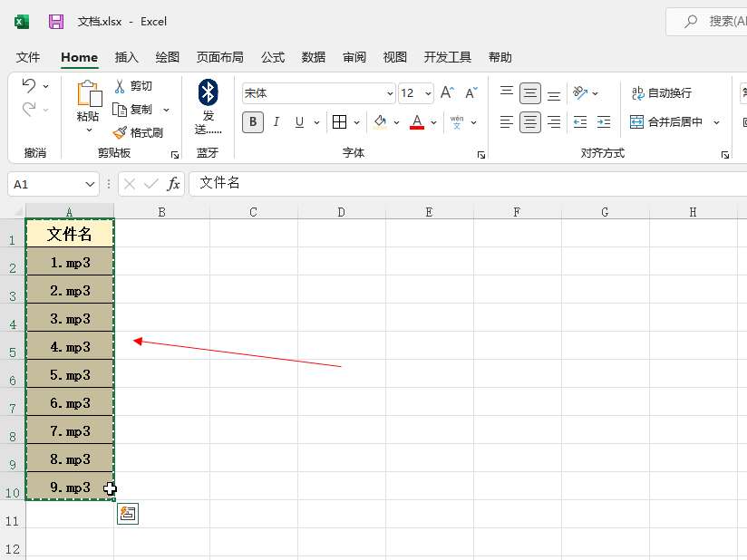747x560 pixels.
Task: Copy selection using the 复制 icon
Action: point(119,110)
